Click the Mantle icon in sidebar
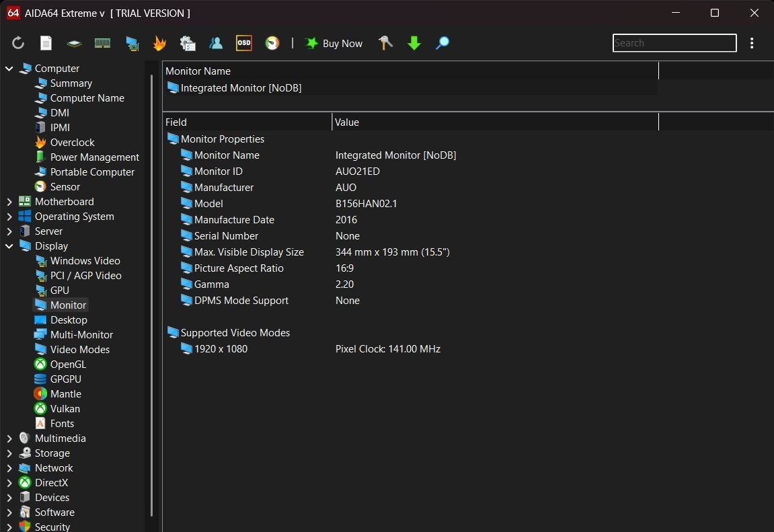This screenshot has width=774, height=532. [40, 394]
